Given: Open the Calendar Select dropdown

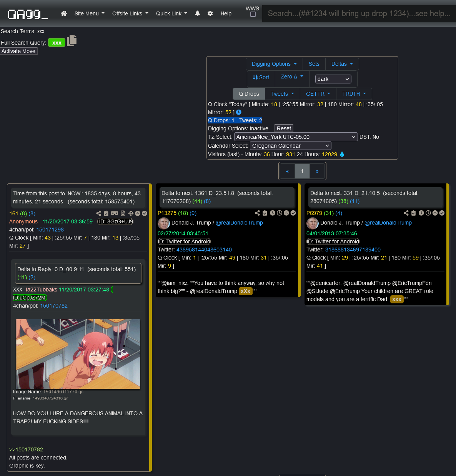Looking at the screenshot, I should (291, 146).
